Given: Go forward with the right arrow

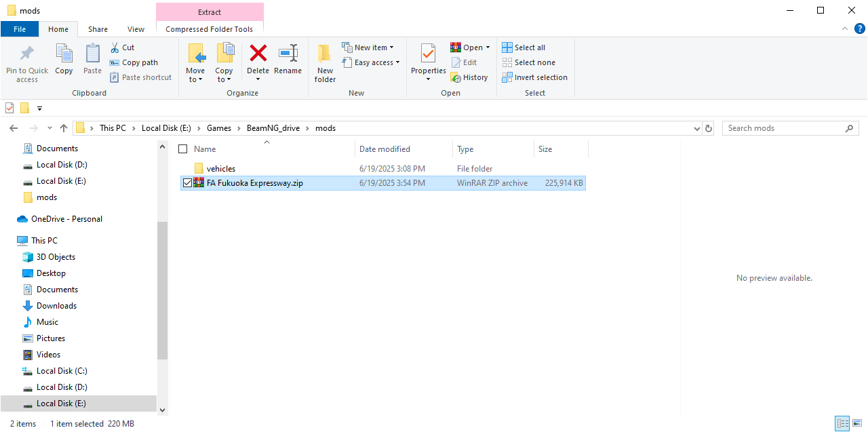Looking at the screenshot, I should [33, 128].
